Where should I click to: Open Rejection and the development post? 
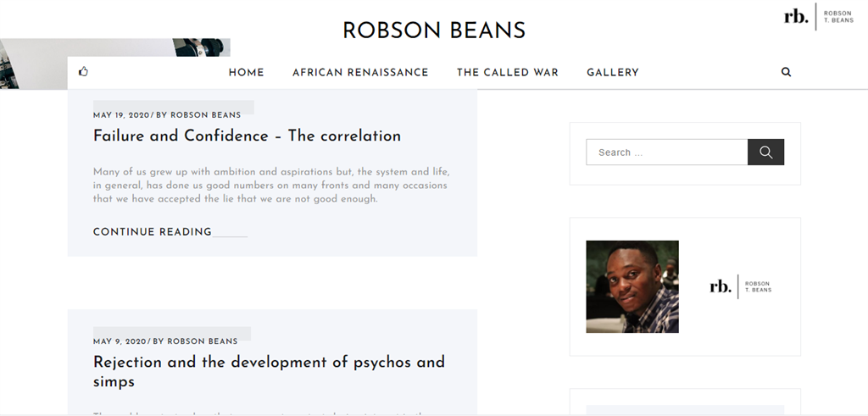269,371
